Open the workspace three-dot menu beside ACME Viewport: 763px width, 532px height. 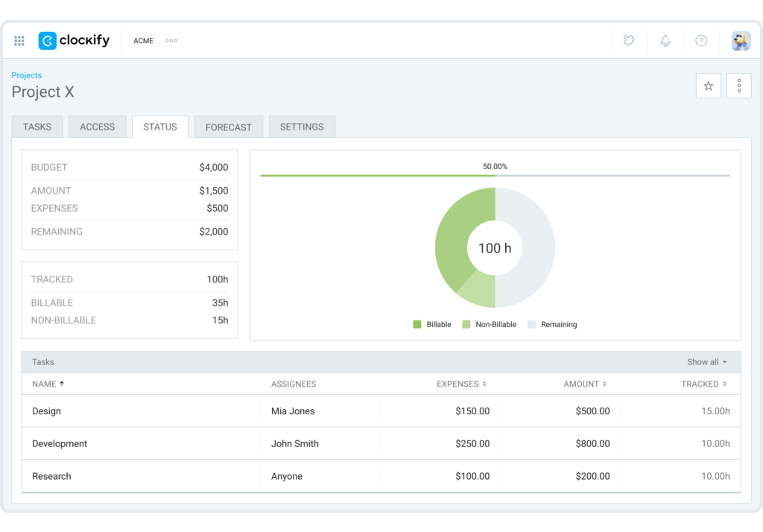(171, 40)
